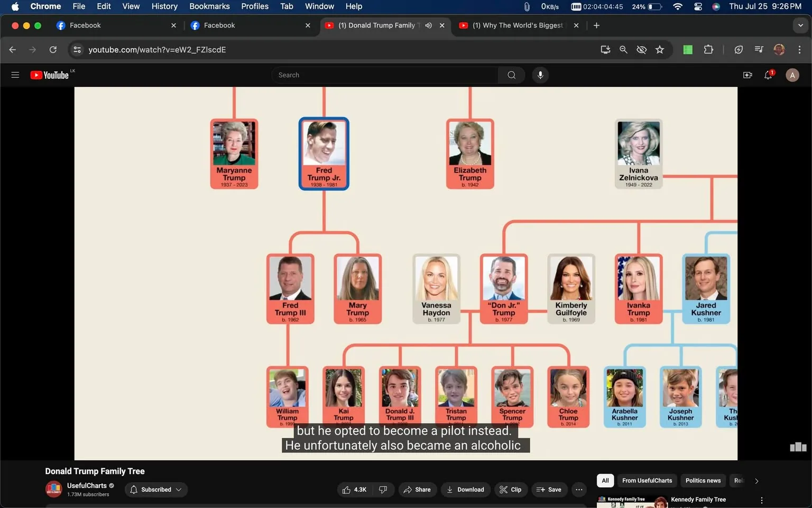Open YouTube notifications bell
Viewport: 812px width, 508px height.
tap(768, 75)
